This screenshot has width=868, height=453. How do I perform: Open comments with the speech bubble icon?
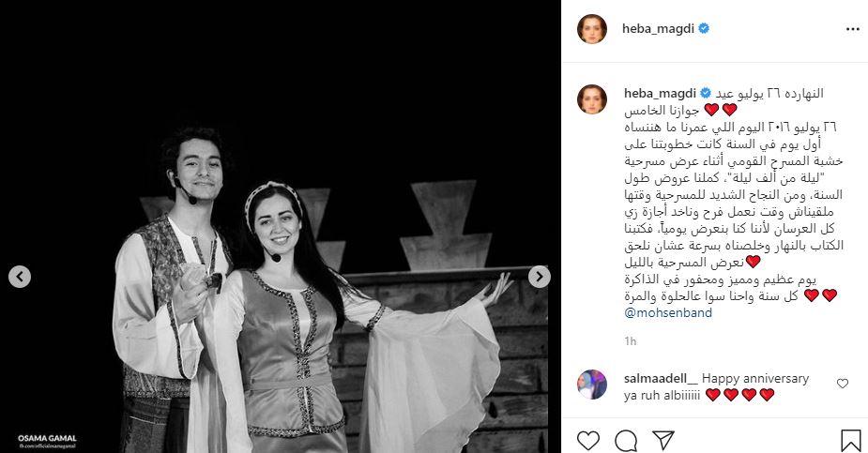pyautogui.click(x=626, y=441)
